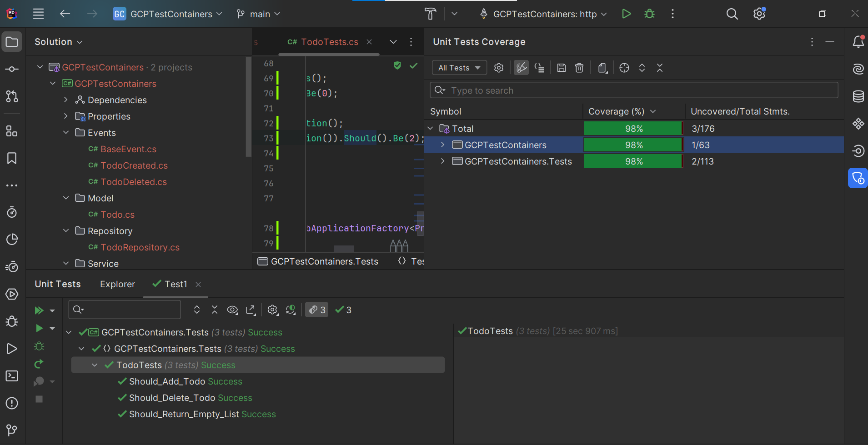
Task: Click the unit tests search field
Action: click(125, 310)
